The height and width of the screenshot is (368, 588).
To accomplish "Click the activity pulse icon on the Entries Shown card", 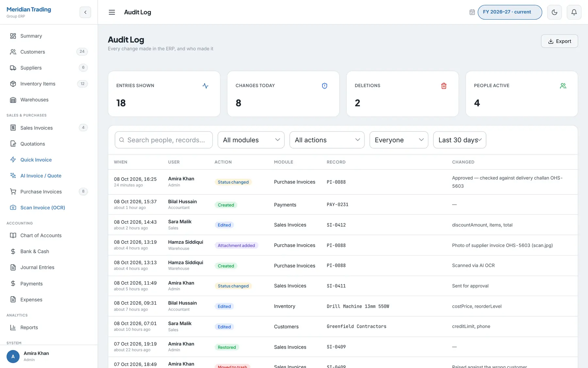I will point(205,86).
